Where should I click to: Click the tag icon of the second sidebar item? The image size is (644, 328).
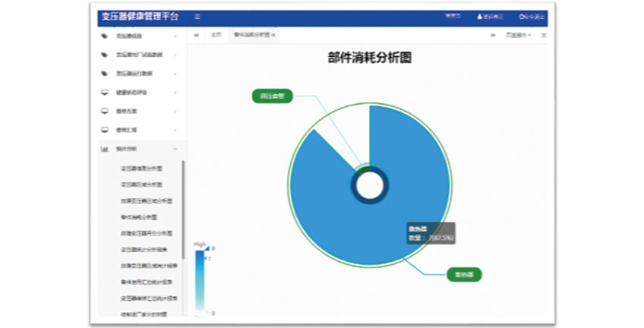point(104,55)
